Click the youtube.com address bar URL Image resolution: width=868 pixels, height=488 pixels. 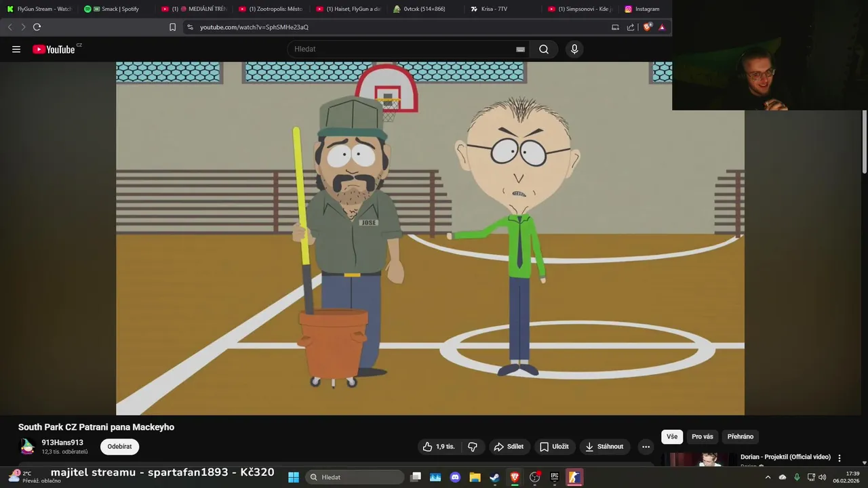click(x=254, y=27)
